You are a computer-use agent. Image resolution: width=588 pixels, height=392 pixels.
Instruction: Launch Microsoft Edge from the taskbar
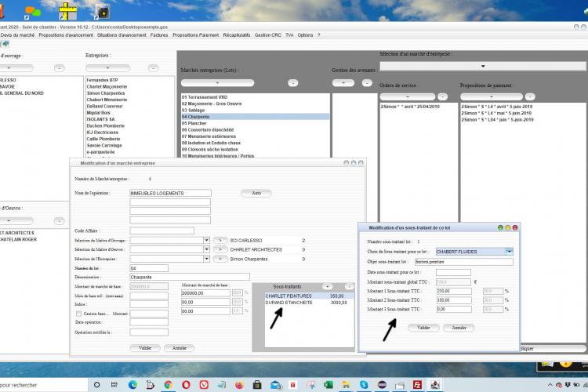point(132,385)
